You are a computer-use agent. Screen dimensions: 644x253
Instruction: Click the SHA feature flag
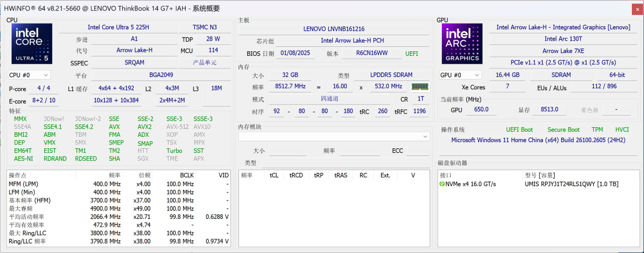(114, 158)
